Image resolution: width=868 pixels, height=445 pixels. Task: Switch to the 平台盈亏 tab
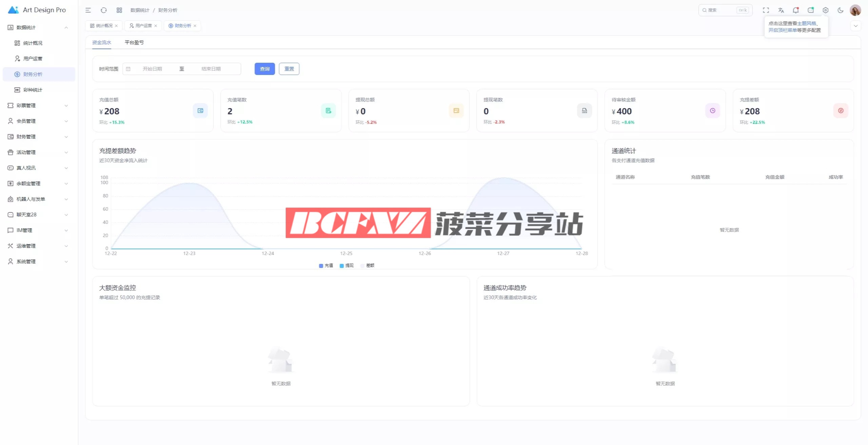[x=134, y=42]
